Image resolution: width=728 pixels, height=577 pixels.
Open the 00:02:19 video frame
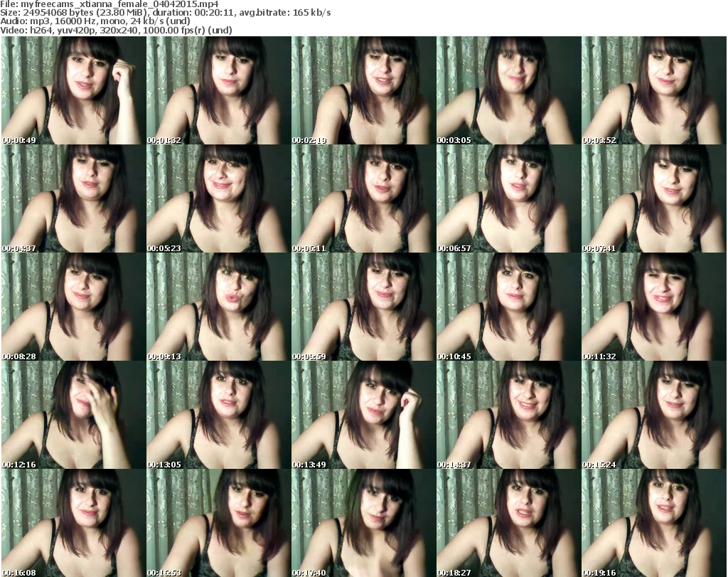click(363, 90)
